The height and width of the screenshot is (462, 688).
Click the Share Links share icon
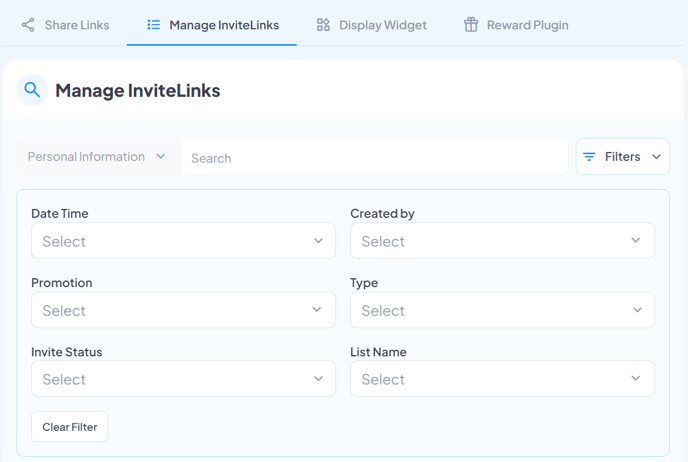(28, 25)
